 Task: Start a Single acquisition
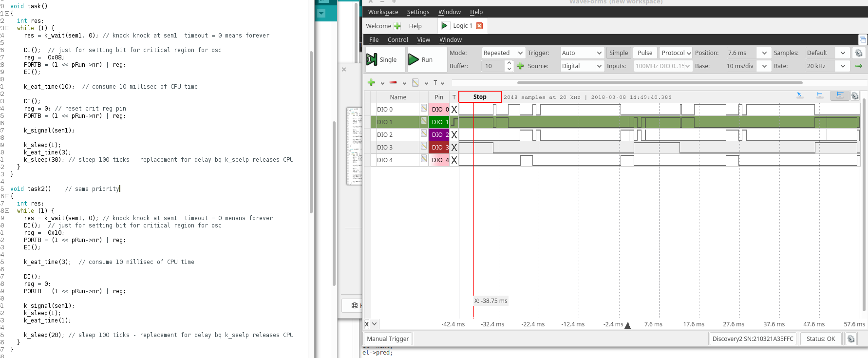tap(382, 59)
